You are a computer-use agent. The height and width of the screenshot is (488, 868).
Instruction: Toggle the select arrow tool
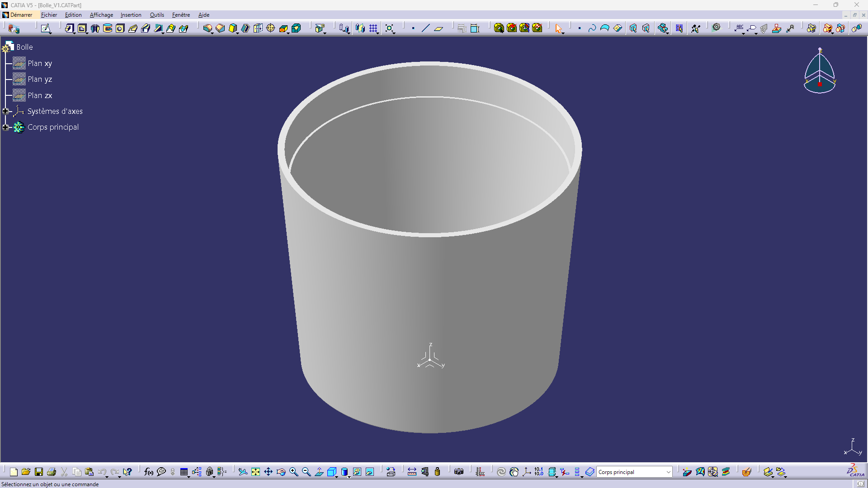(x=559, y=28)
